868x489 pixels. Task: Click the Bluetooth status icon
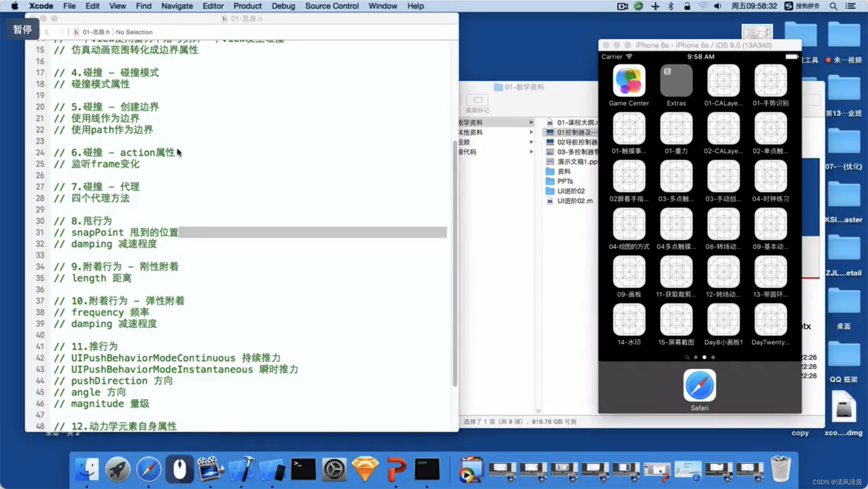671,6
